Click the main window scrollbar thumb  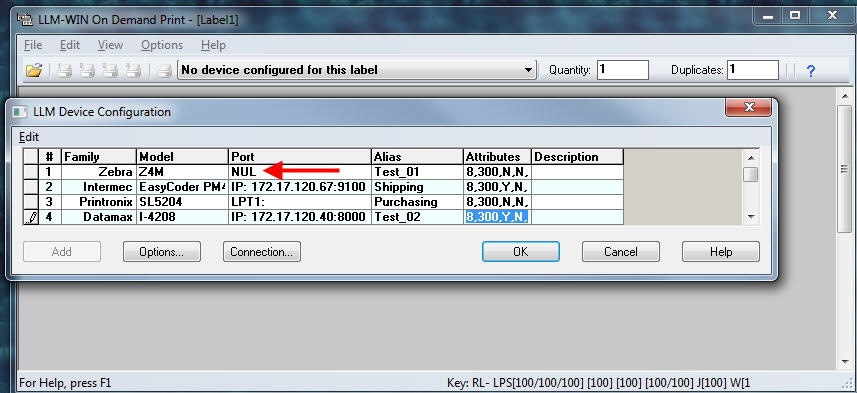(x=844, y=169)
